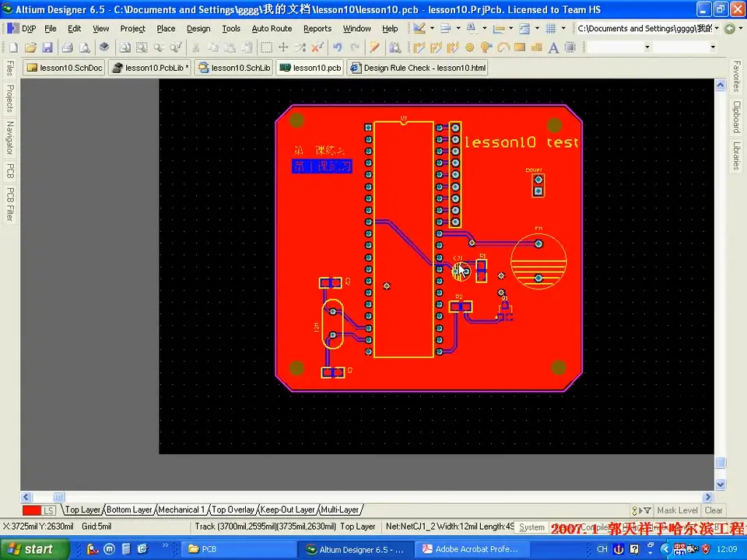Switch to lesson10.SchLib document tab

(x=234, y=68)
